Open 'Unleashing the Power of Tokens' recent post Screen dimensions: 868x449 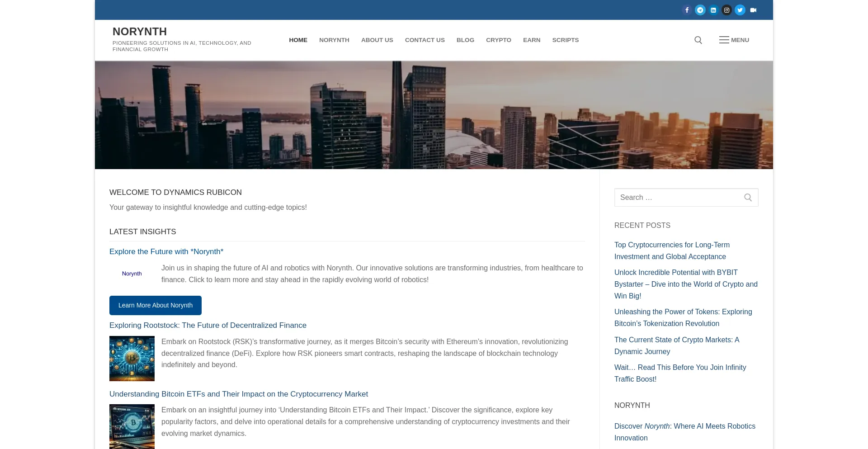tap(683, 318)
